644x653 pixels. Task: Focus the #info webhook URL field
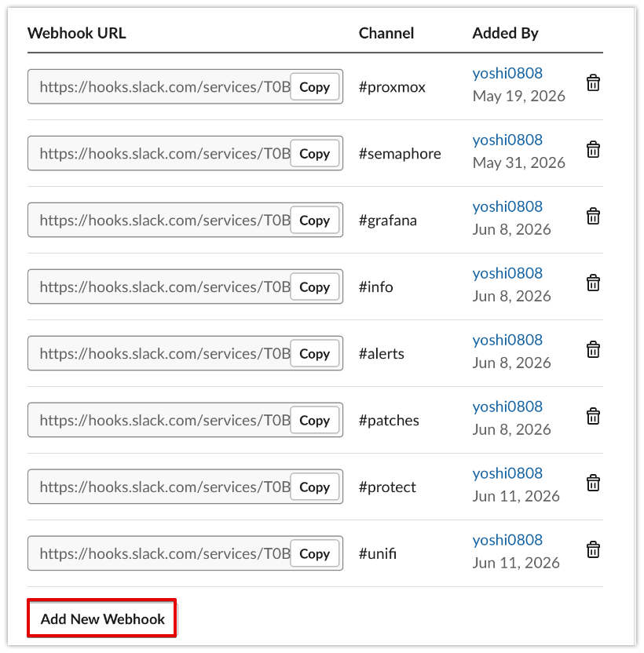(159, 286)
